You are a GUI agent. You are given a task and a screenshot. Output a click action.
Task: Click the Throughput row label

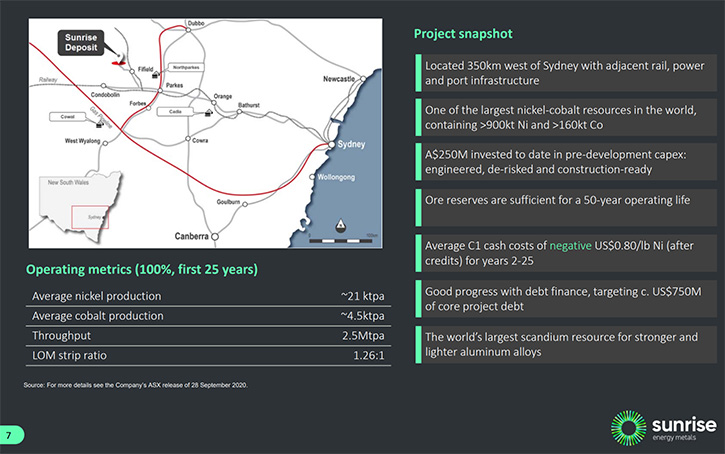coord(61,336)
